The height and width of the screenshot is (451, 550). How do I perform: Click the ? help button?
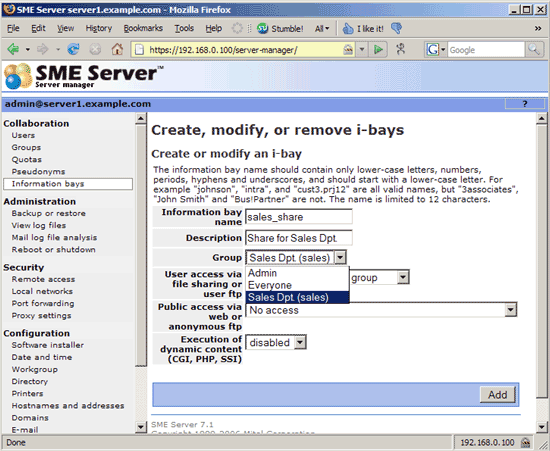[x=525, y=104]
